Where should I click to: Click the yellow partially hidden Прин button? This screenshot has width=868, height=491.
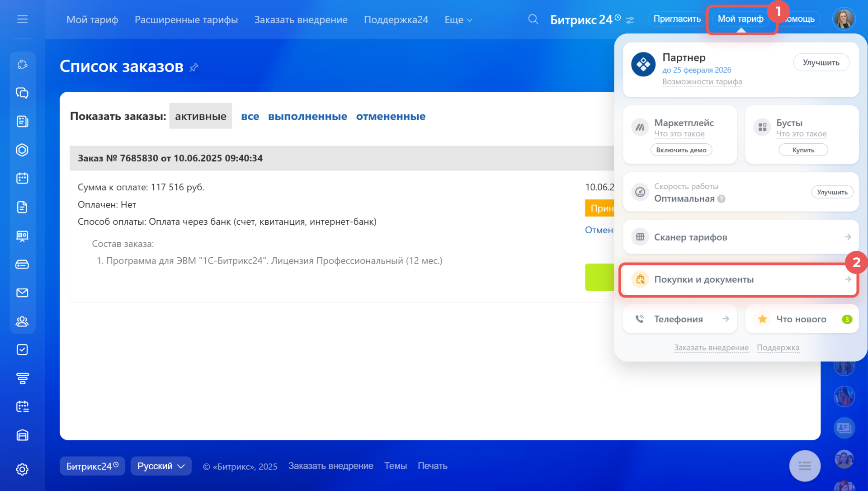click(x=599, y=208)
